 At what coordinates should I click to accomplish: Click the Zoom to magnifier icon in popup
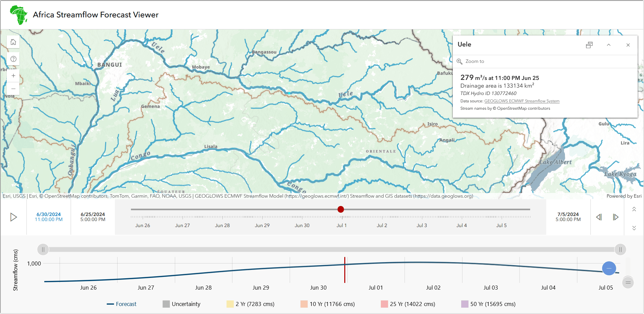[460, 61]
